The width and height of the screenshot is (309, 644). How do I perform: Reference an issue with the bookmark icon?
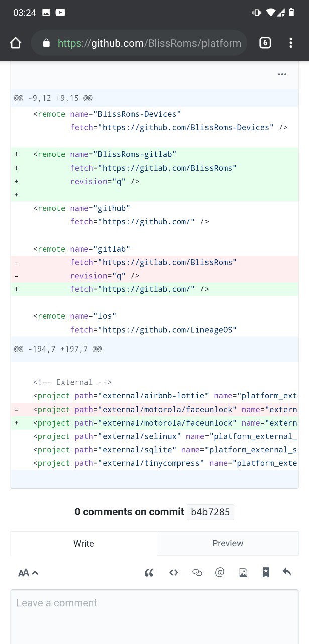[266, 572]
